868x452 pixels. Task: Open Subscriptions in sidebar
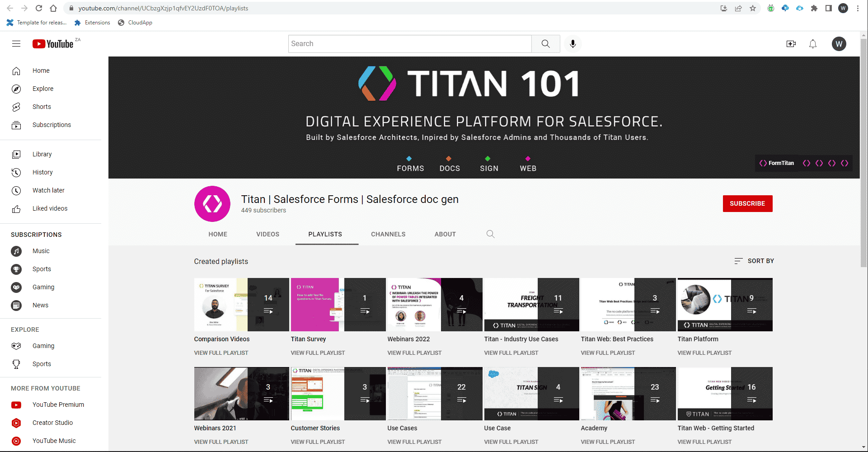51,125
